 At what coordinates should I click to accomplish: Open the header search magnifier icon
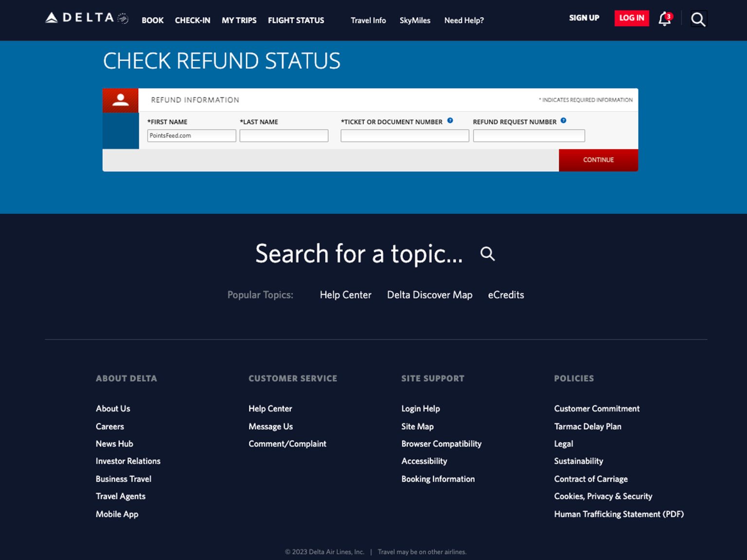point(698,19)
